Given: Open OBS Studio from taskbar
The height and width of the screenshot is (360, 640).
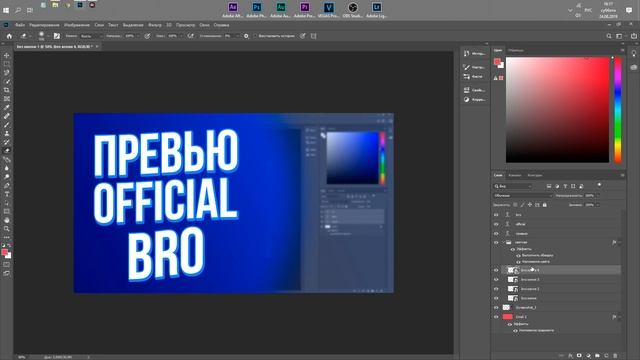Looking at the screenshot, I should [x=353, y=10].
